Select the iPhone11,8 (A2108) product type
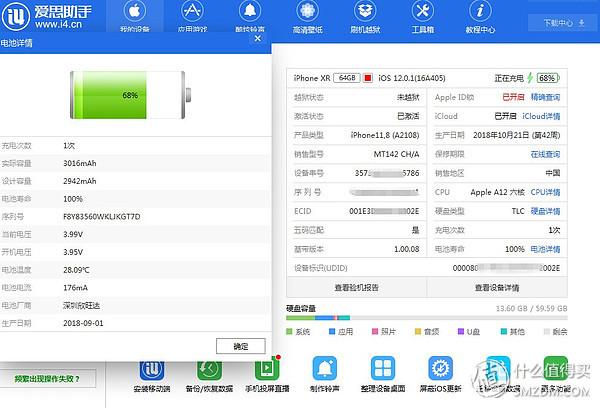600x408 pixels. point(385,135)
